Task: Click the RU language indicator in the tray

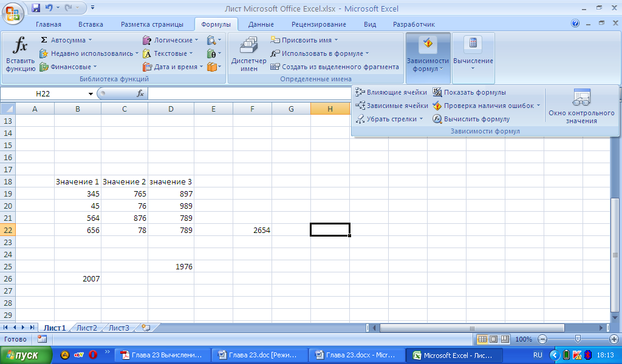Action: pos(538,355)
